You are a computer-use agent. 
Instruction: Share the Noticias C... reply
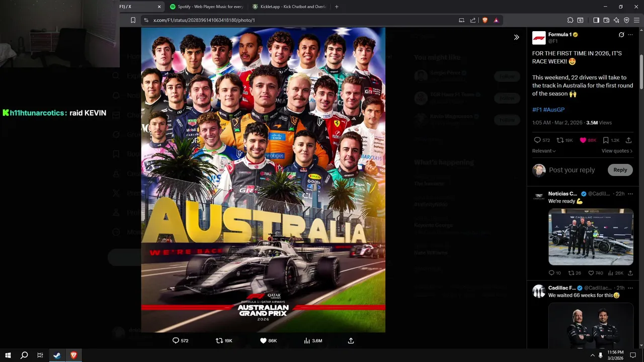click(630, 273)
